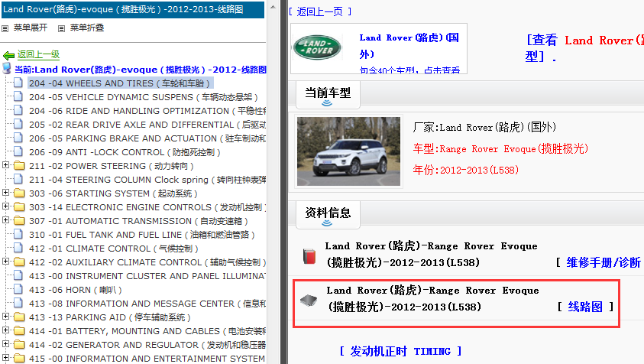This screenshot has height=364, width=644.
Task: Click the 菜单展开 menu expand option
Action: (31, 28)
